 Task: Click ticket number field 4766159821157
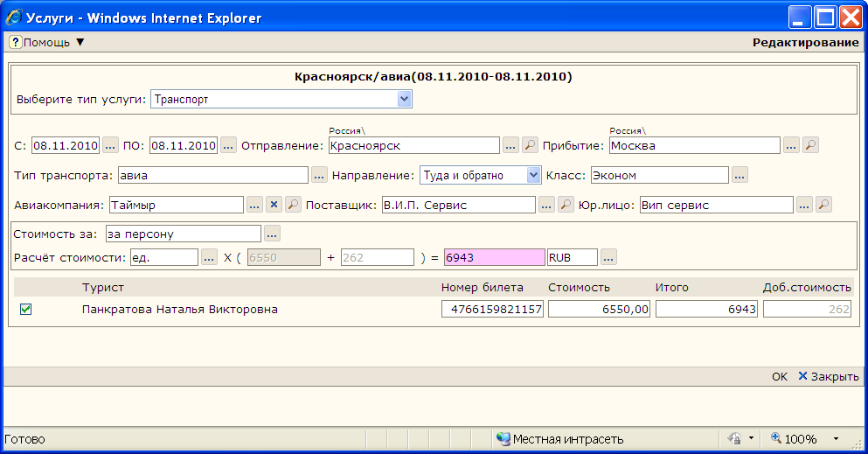point(492,309)
